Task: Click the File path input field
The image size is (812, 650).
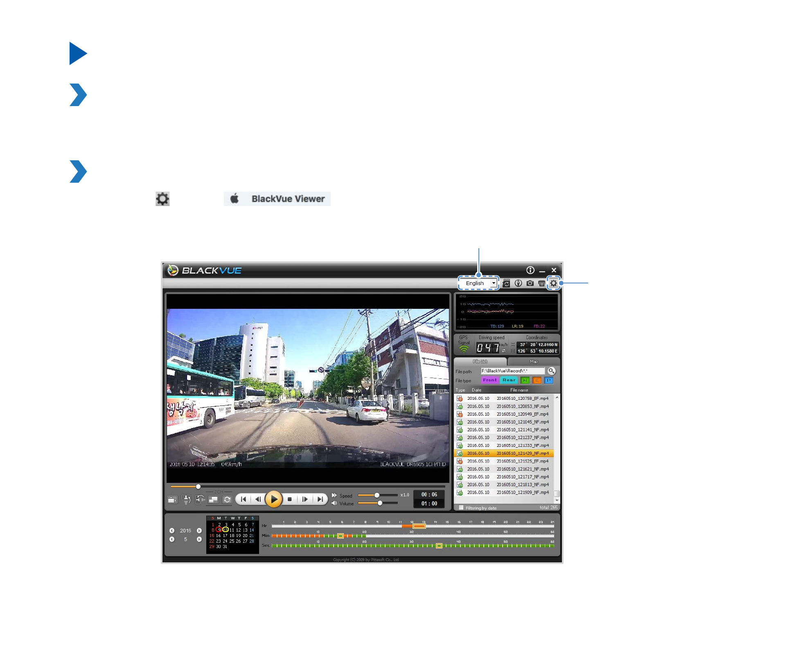Action: (513, 371)
